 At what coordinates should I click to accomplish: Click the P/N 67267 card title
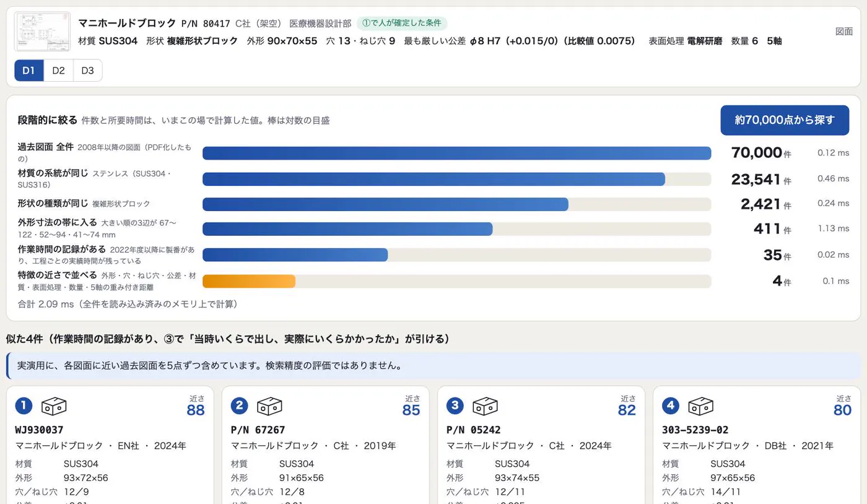coord(258,430)
